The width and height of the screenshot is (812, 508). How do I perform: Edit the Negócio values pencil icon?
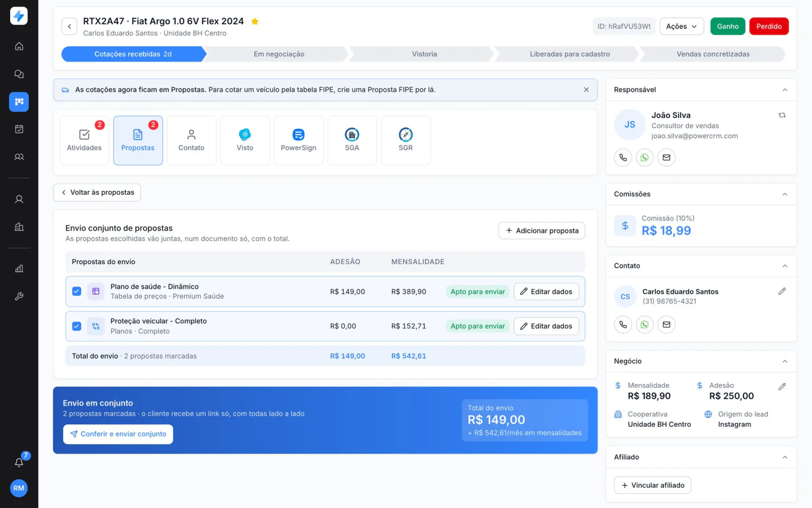[782, 387]
